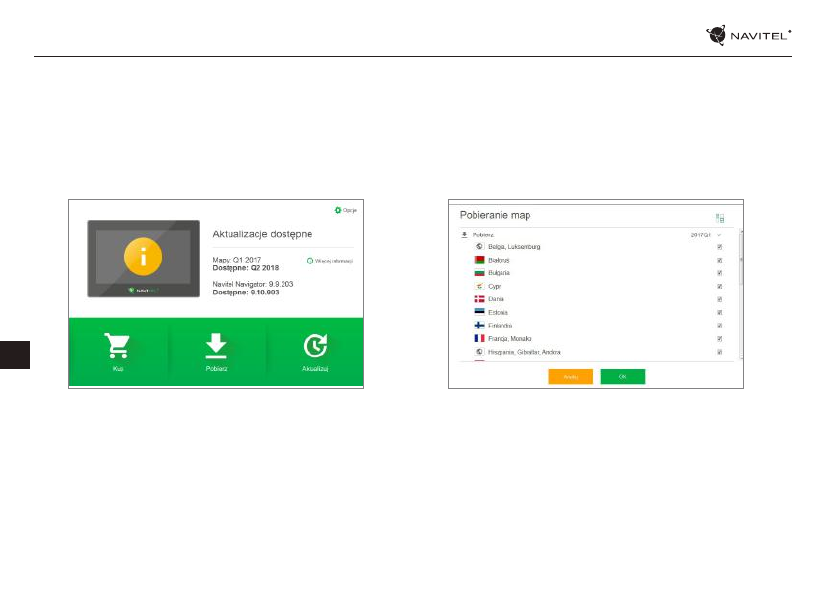
Task: Toggle the Finlandia map checkbox
Action: (x=719, y=326)
